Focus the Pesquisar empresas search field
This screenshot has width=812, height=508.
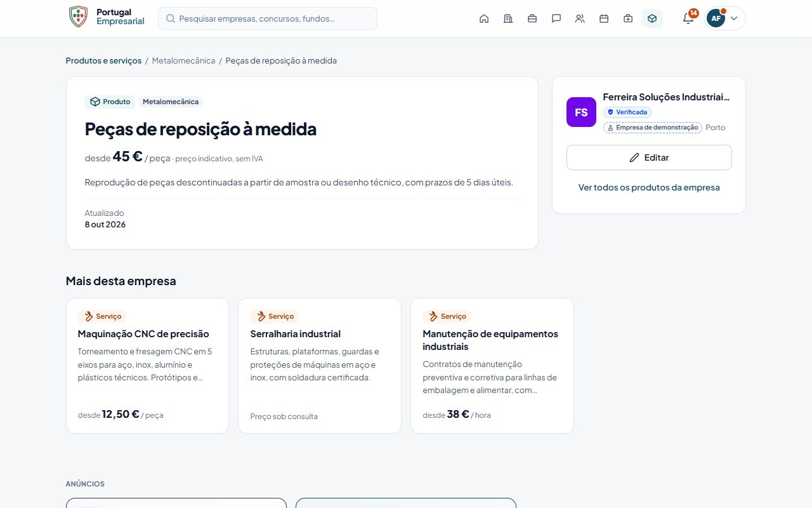point(268,18)
